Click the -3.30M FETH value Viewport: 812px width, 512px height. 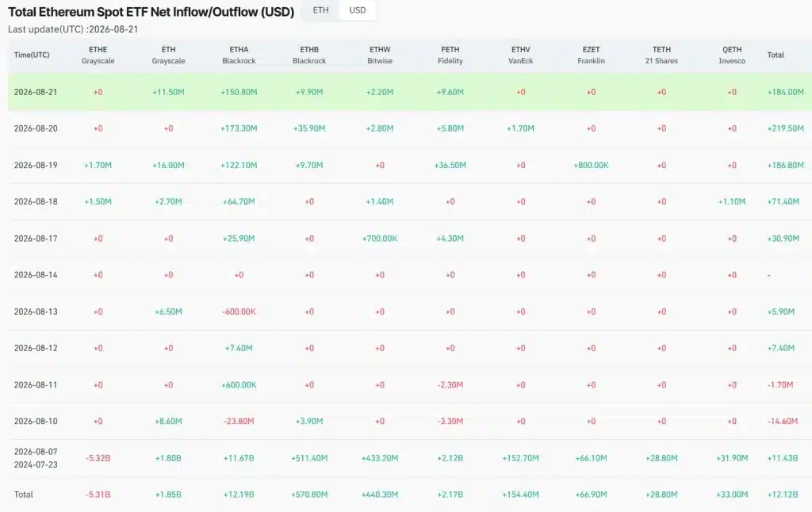pos(450,421)
